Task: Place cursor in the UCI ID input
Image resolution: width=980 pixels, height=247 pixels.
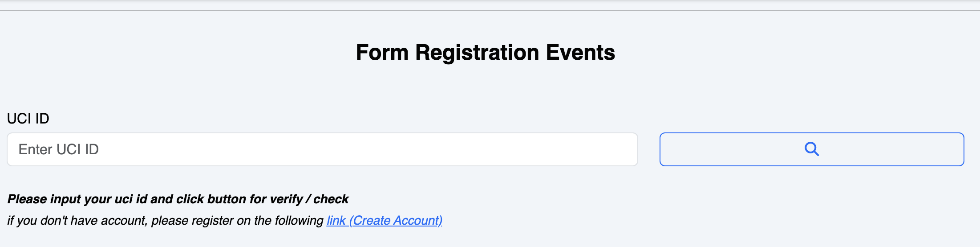Action: (322, 149)
